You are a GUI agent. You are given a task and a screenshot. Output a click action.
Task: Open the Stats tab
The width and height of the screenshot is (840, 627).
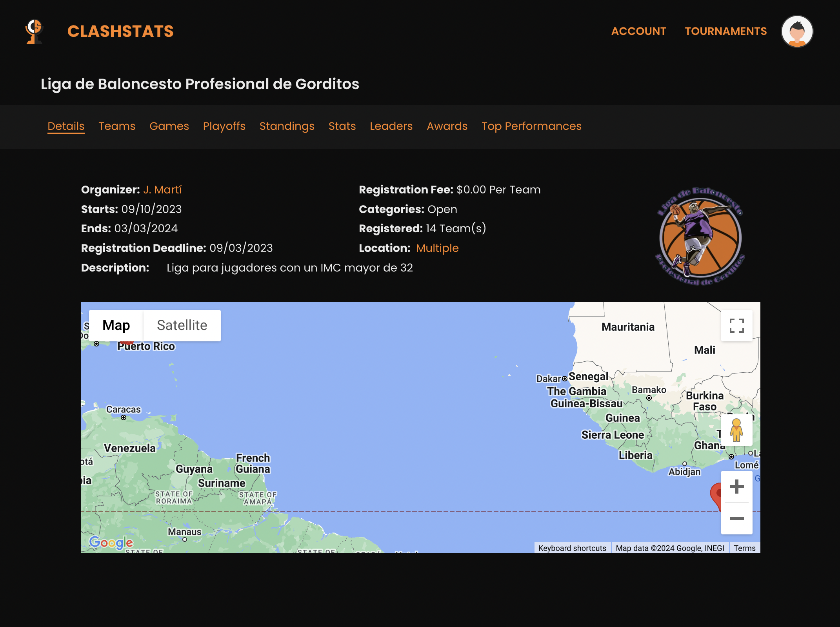(x=342, y=126)
